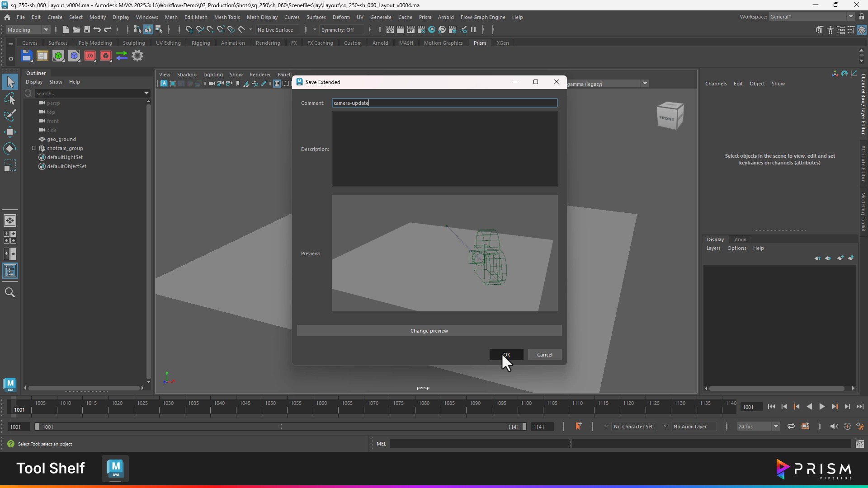The width and height of the screenshot is (868, 488).
Task: Expand the shotcam_group tree node
Action: pos(34,148)
